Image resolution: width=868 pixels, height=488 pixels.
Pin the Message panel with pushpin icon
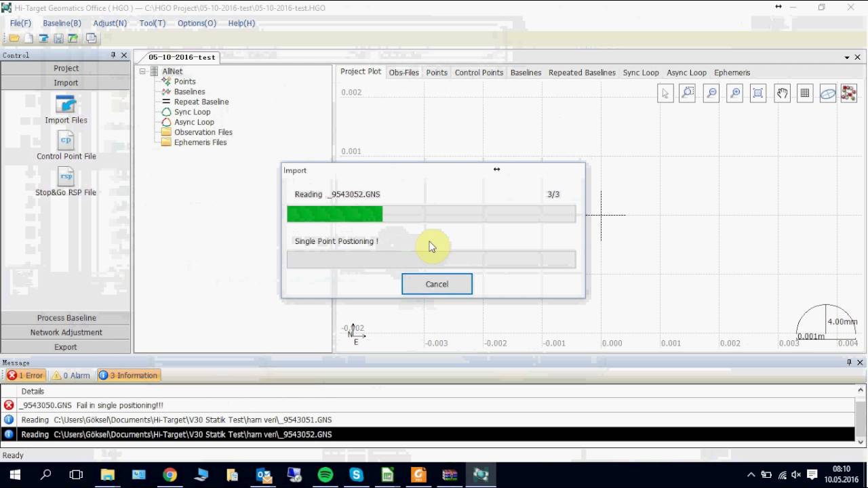pos(849,363)
